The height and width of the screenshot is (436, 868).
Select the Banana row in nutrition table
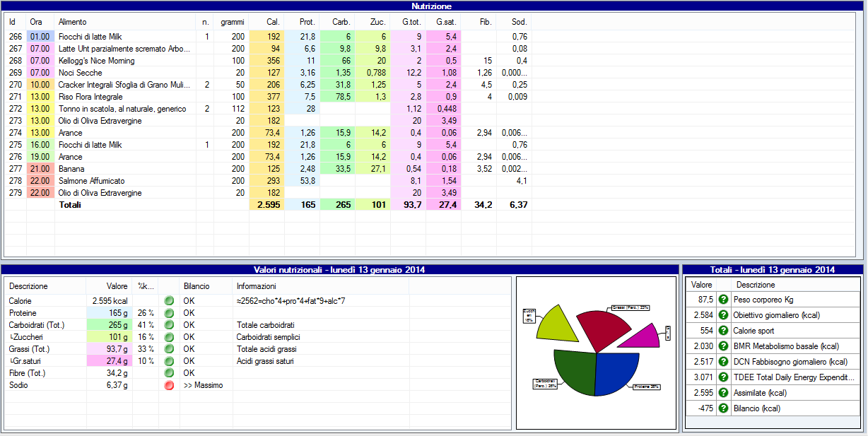[71, 169]
